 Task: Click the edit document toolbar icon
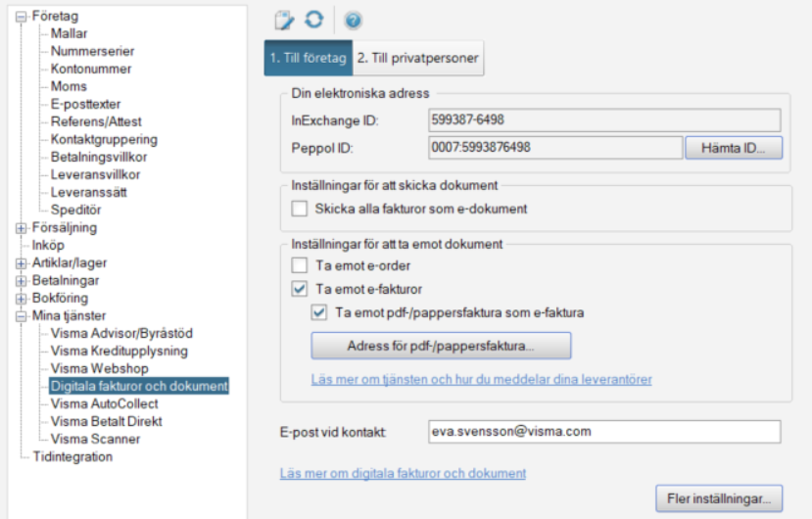pos(284,21)
